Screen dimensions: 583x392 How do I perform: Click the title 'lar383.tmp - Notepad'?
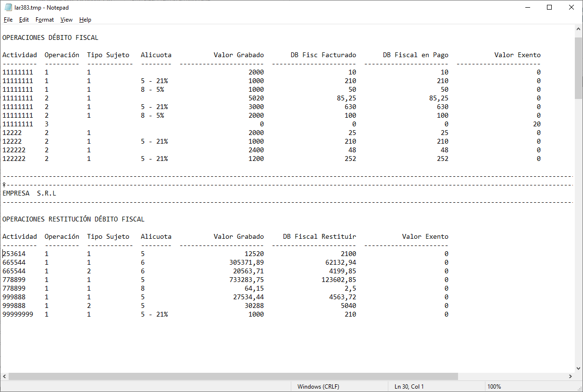click(x=42, y=8)
